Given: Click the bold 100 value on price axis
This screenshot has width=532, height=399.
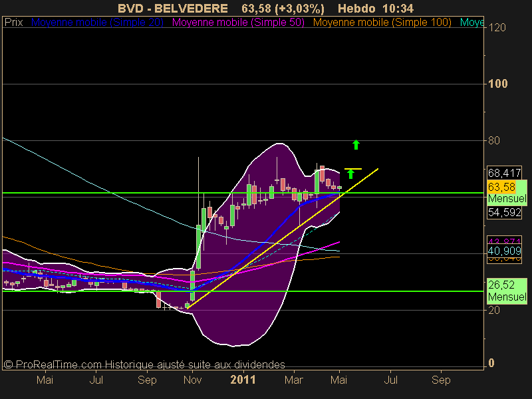Looking at the screenshot, I should [497, 84].
